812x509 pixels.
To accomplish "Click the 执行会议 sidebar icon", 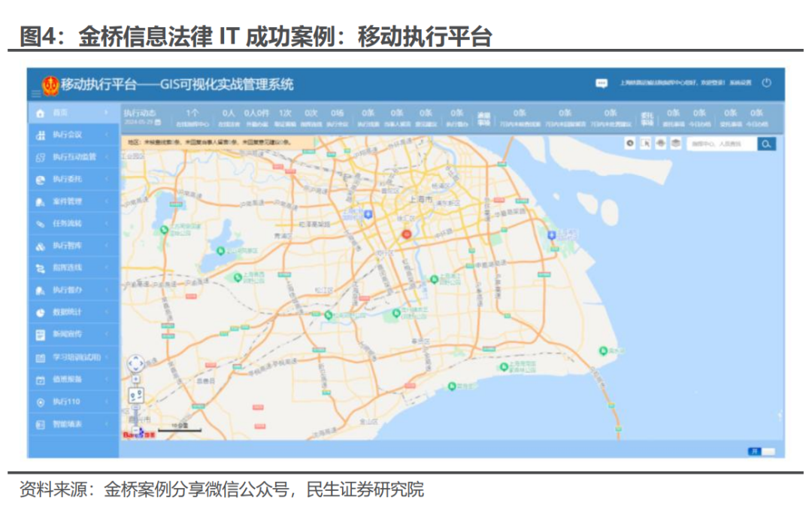I will pos(41,135).
